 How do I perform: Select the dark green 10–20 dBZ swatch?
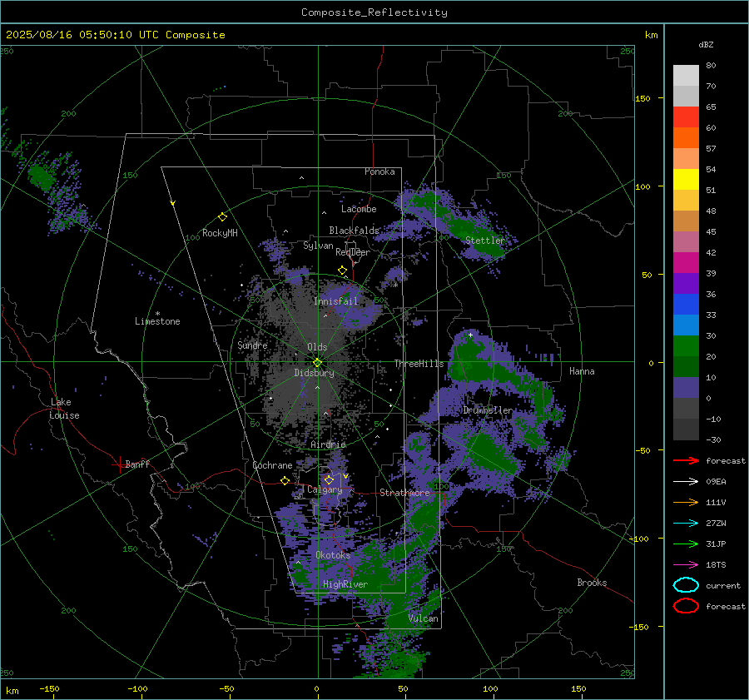[x=686, y=367]
